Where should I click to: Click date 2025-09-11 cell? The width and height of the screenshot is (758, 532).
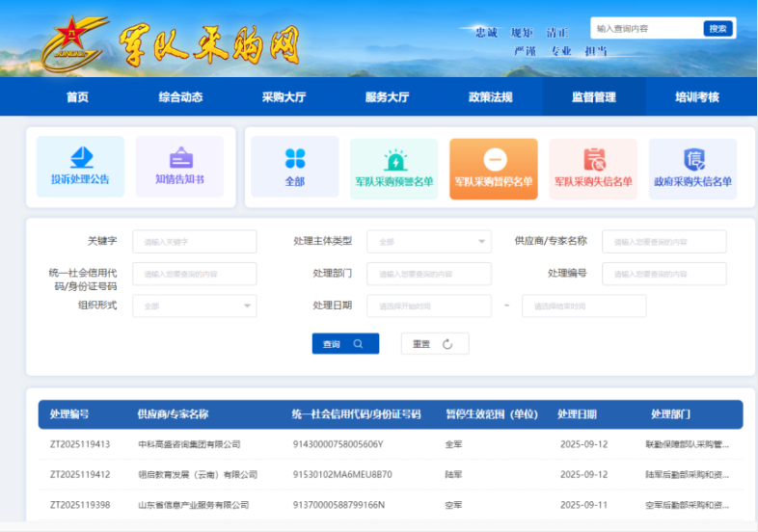584,505
